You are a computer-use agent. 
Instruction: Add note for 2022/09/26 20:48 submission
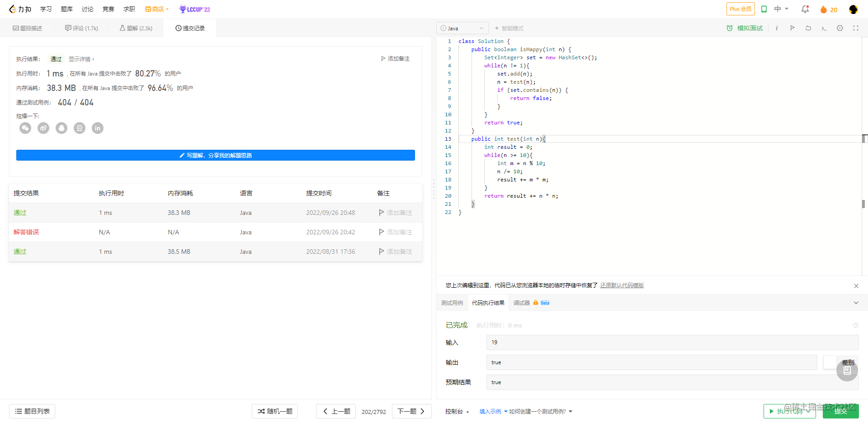point(396,213)
